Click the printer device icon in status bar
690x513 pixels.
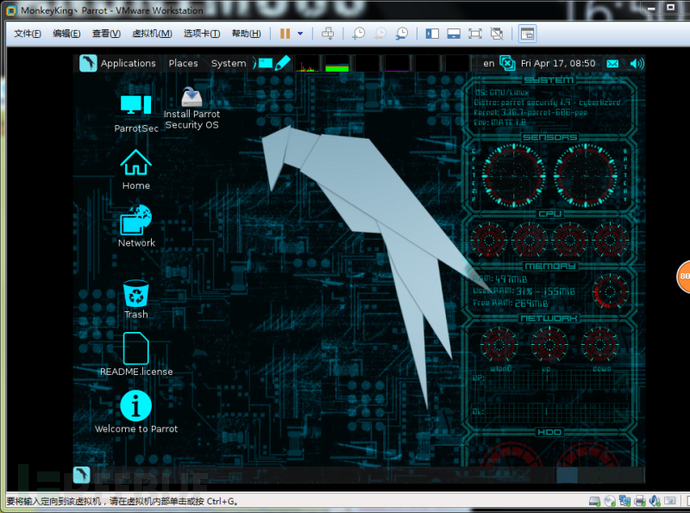[x=640, y=501]
